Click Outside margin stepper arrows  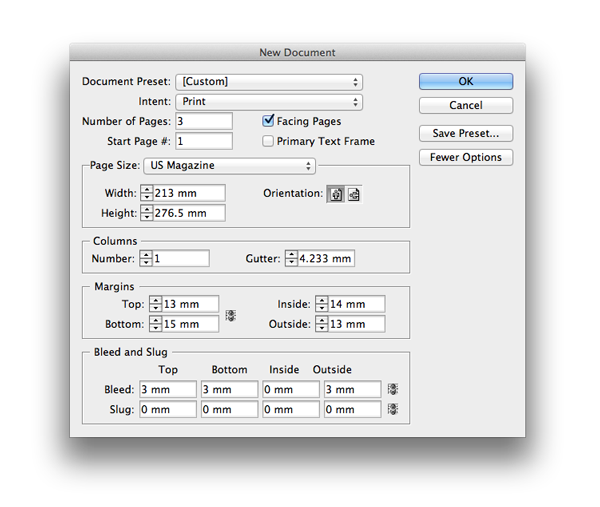322,324
